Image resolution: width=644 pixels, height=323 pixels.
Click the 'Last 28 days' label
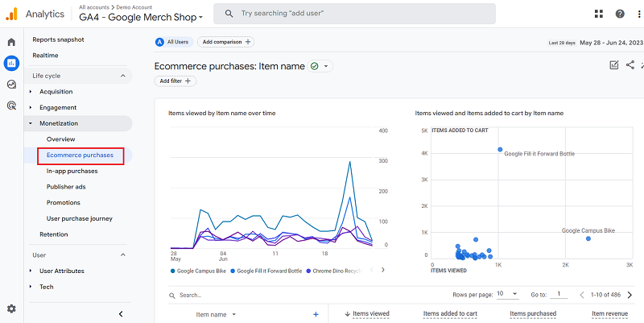tap(562, 43)
